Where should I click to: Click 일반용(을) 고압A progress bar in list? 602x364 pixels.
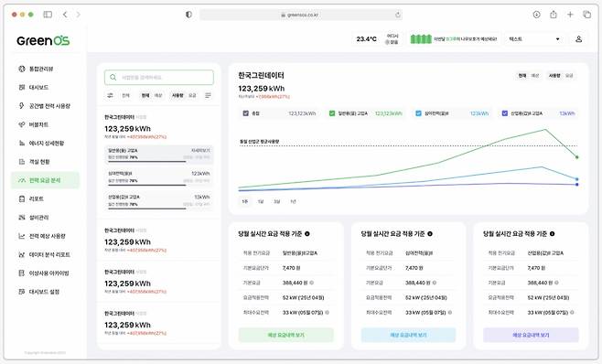coord(159,162)
